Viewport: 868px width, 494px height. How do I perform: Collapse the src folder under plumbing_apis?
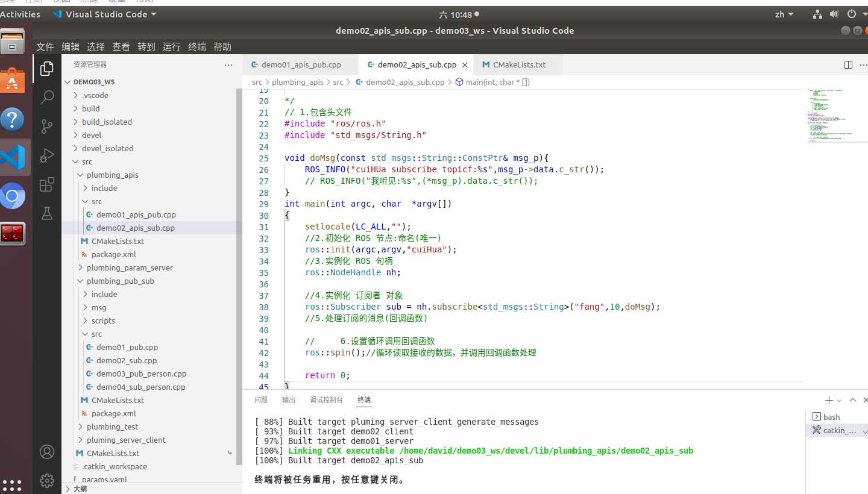(86, 201)
